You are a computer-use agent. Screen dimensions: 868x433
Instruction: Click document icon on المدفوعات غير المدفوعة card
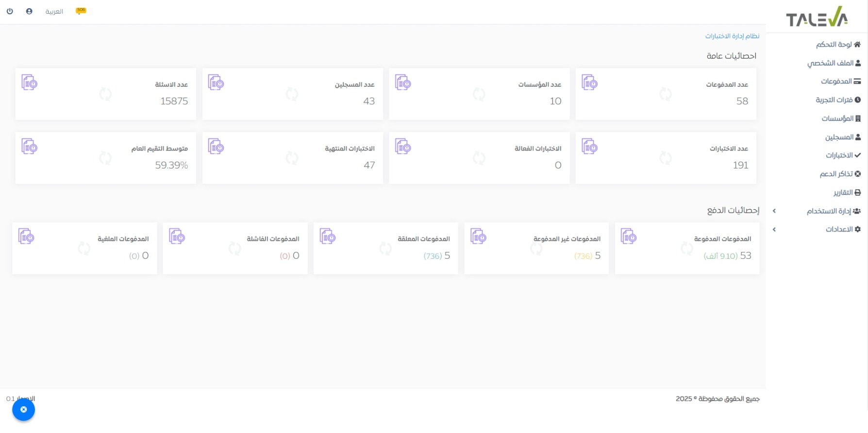tap(478, 237)
